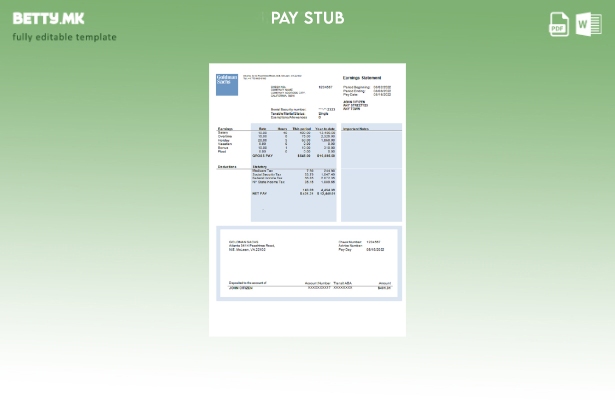Click the Earnings Statement heading
This screenshot has width=615, height=400.
362,78
